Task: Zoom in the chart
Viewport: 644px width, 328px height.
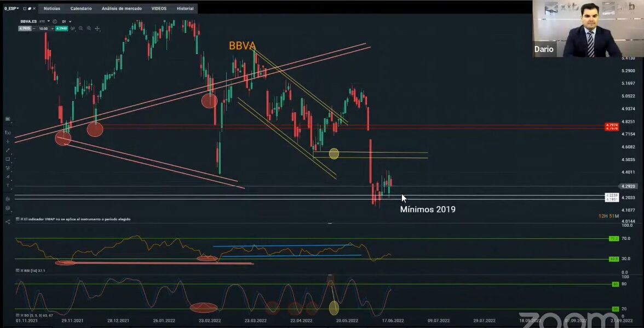Action: 89,28
